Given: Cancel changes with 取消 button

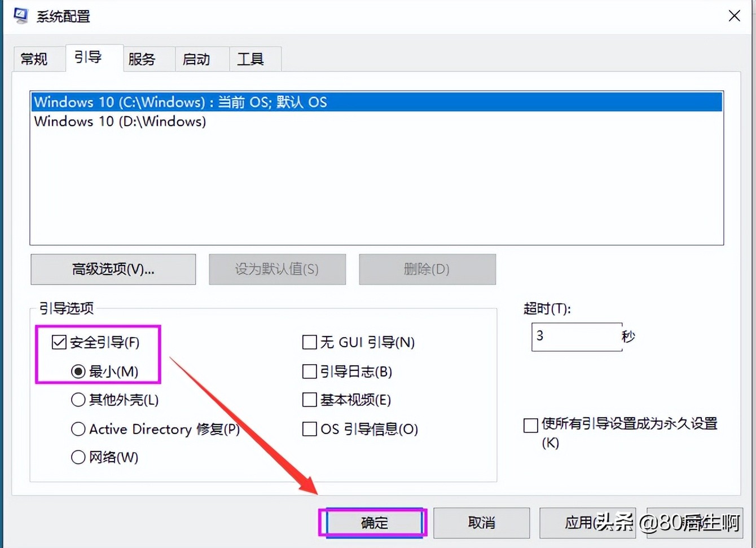Looking at the screenshot, I should [x=481, y=523].
